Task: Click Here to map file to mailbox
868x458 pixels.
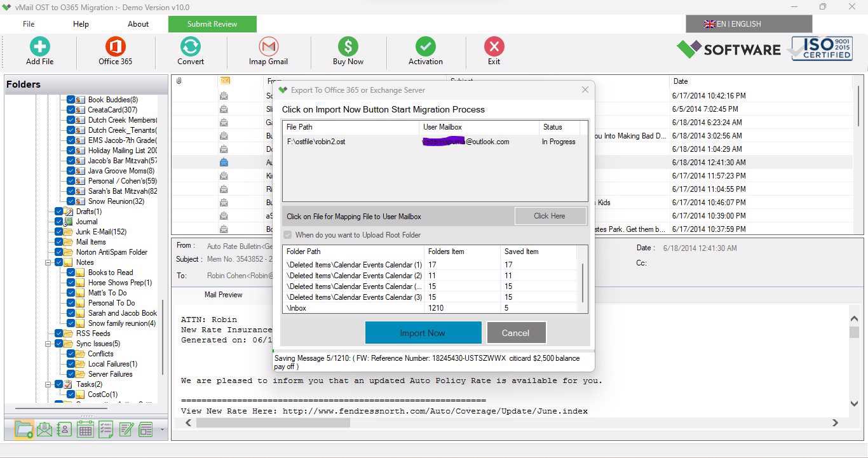Action: (x=549, y=216)
